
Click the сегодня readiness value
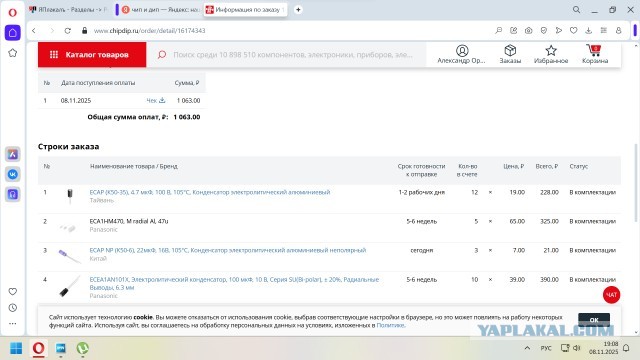point(422,250)
